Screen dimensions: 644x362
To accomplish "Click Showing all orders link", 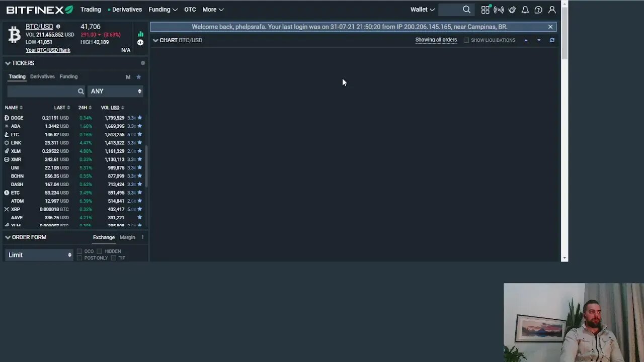I will pyautogui.click(x=436, y=40).
